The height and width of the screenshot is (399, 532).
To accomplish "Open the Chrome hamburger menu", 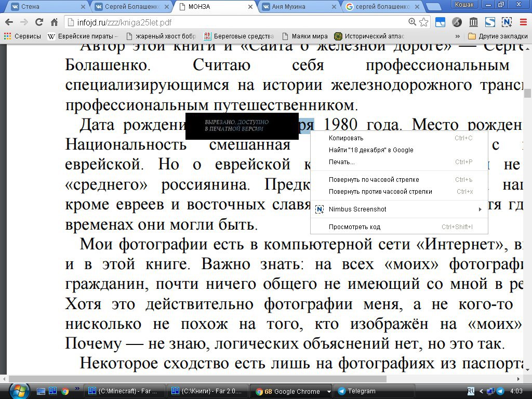I will [523, 22].
